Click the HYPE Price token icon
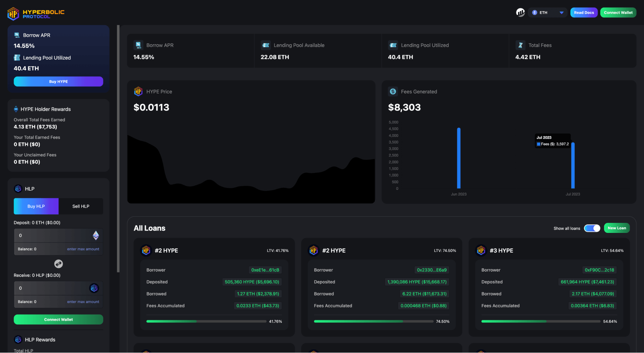This screenshot has height=353, width=644. coord(138,91)
